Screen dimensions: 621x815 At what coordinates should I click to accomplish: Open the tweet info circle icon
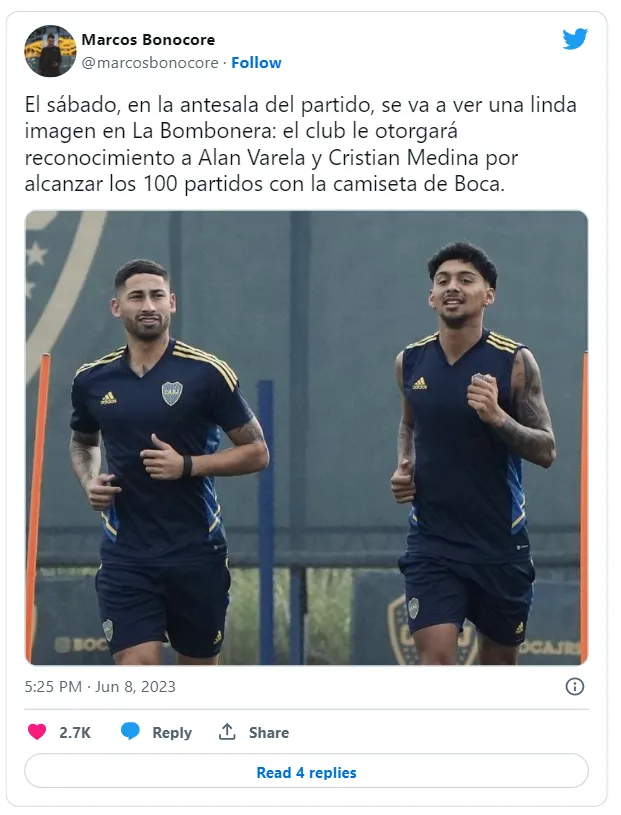pos(574,686)
